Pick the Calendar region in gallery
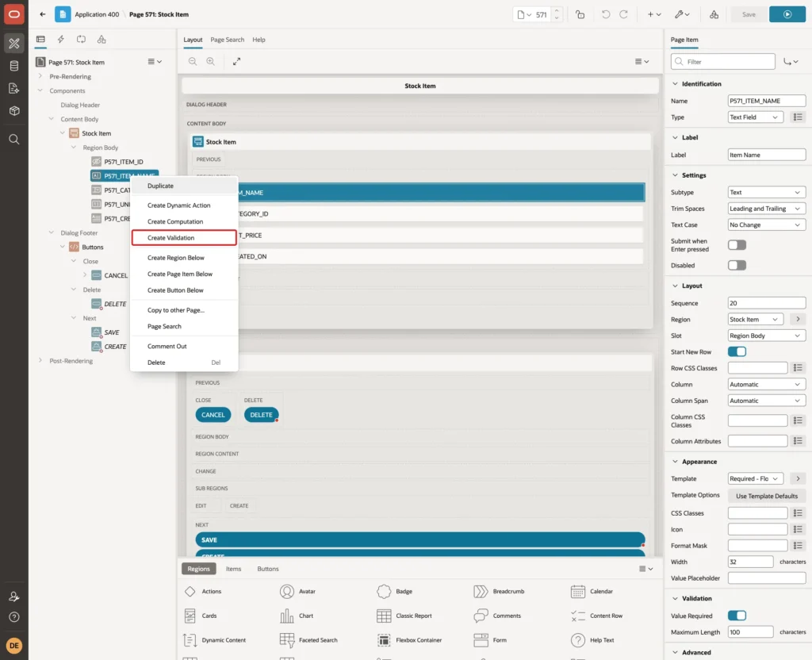Viewport: 812px width, 660px height. coord(592,591)
